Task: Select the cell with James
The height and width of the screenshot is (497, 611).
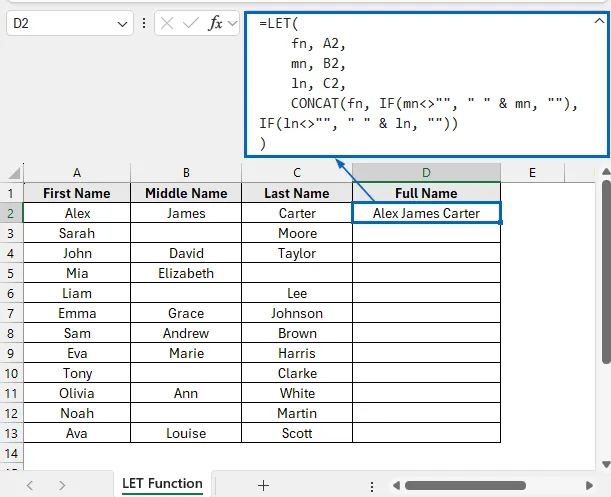Action: [x=186, y=213]
